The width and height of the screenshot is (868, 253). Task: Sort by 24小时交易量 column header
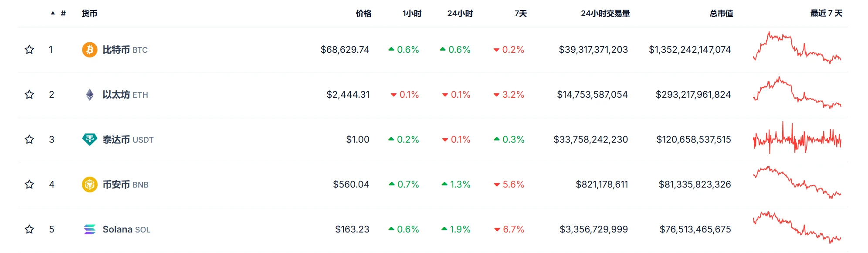pyautogui.click(x=605, y=14)
